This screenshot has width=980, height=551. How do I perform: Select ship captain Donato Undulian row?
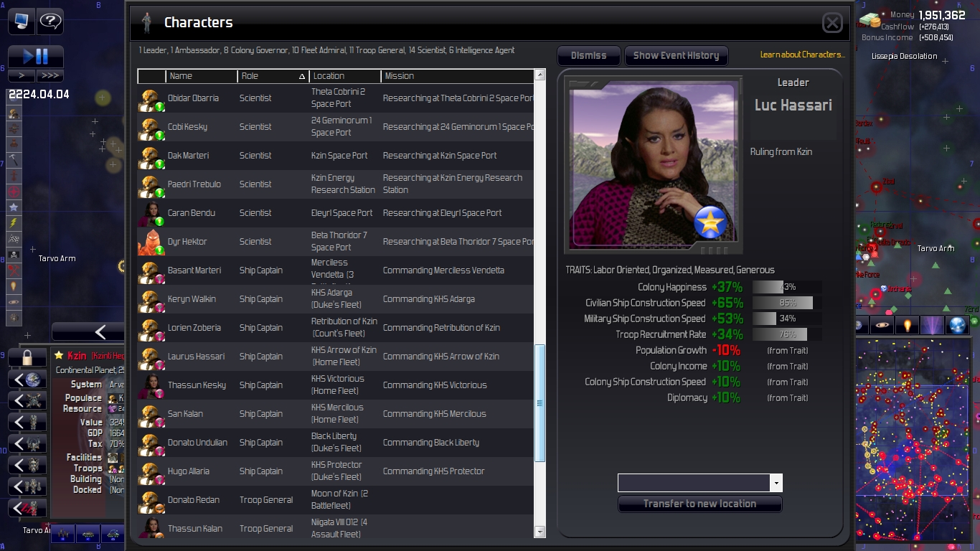click(336, 443)
